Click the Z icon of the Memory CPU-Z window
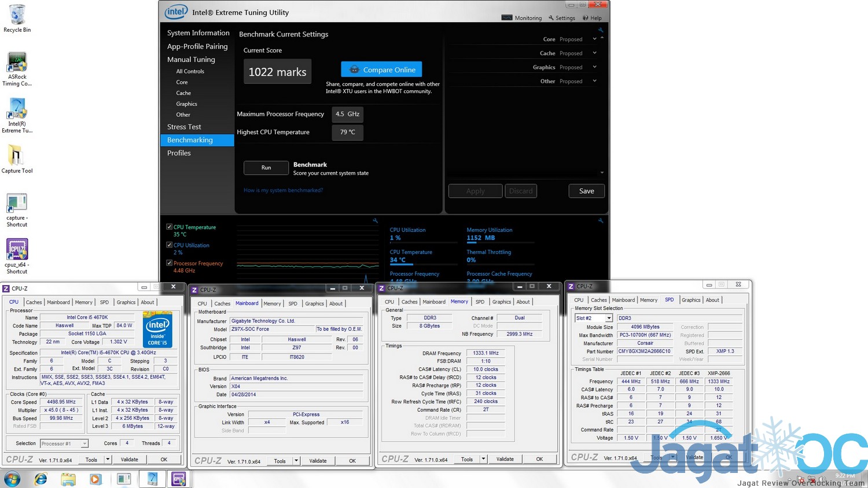This screenshot has width=868, height=488. tap(381, 288)
